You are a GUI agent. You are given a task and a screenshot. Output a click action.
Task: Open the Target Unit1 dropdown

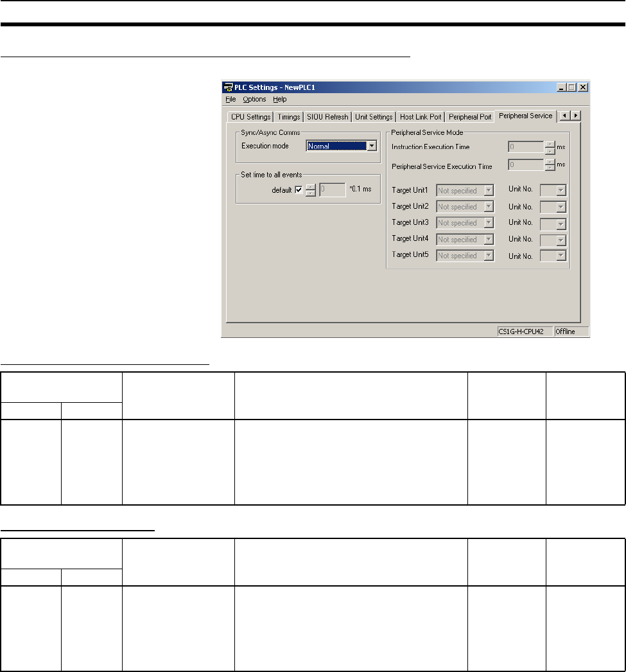coord(465,190)
